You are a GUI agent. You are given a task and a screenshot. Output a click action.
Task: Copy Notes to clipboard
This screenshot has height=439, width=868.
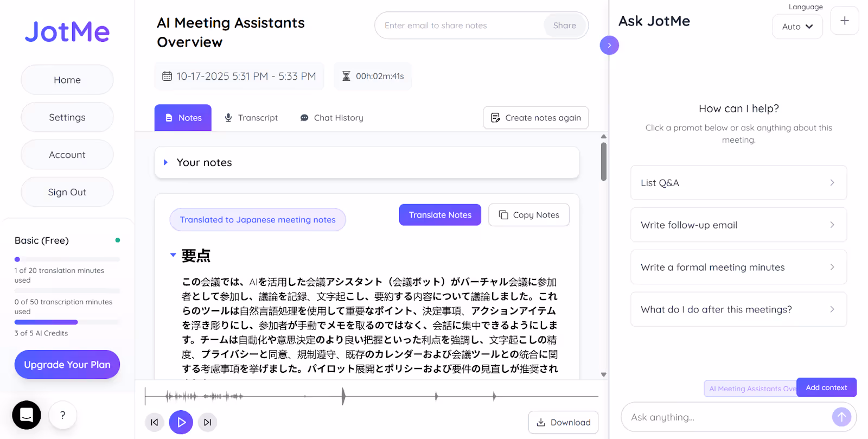pos(529,215)
